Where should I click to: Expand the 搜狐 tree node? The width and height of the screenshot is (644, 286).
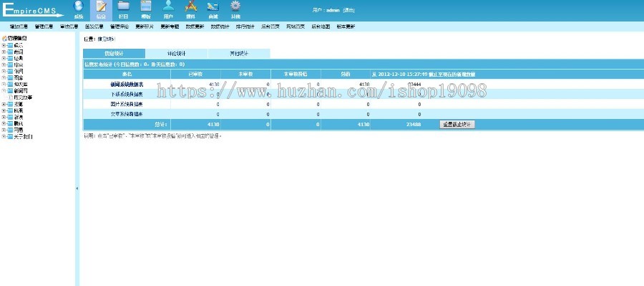click(x=4, y=104)
